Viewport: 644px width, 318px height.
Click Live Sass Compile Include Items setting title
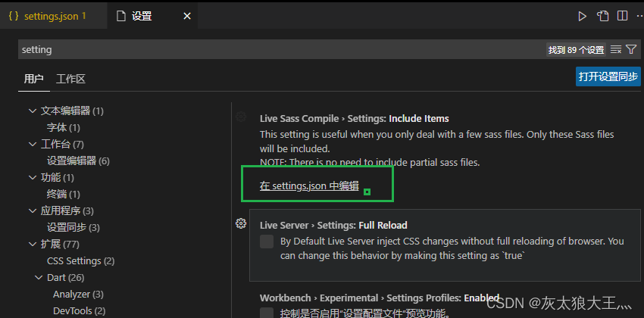click(354, 119)
